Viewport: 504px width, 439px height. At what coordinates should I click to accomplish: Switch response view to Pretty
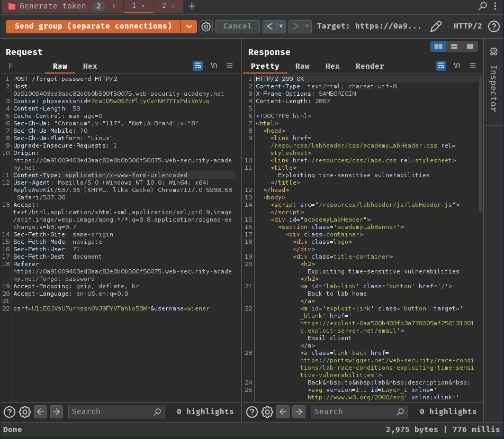265,66
